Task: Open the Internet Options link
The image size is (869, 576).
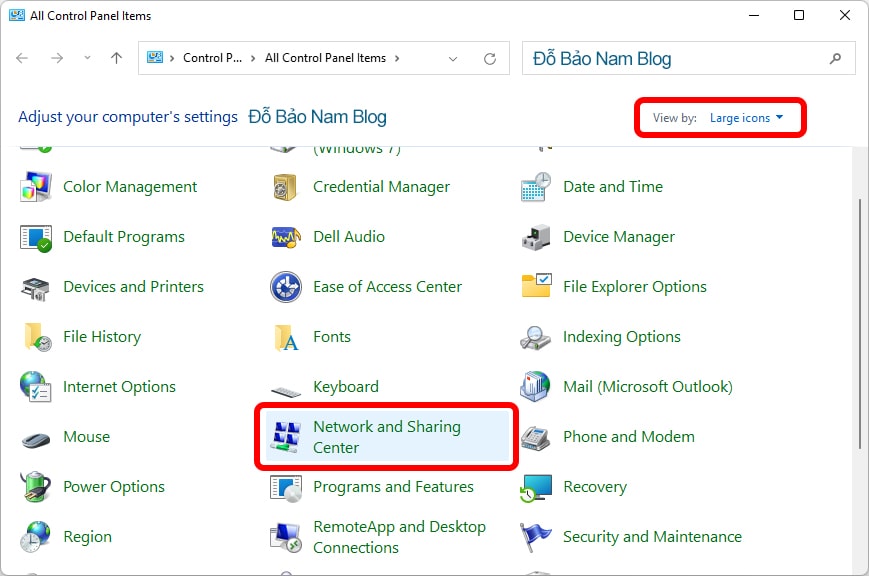Action: [x=119, y=386]
